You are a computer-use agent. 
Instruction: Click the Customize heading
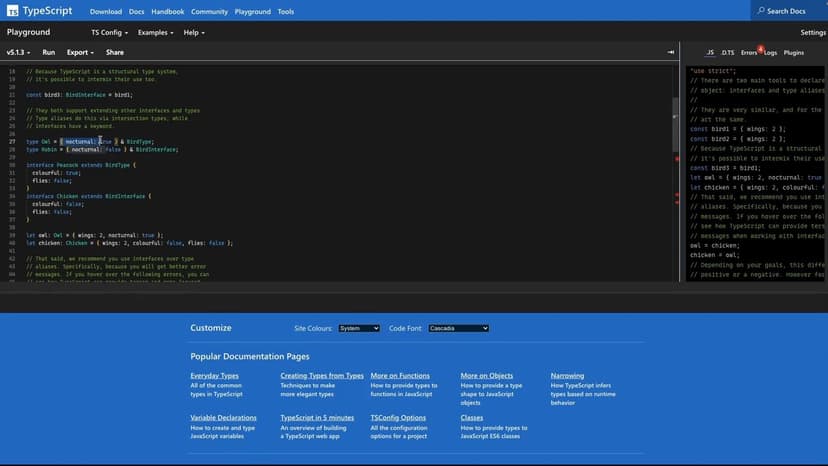[211, 328]
